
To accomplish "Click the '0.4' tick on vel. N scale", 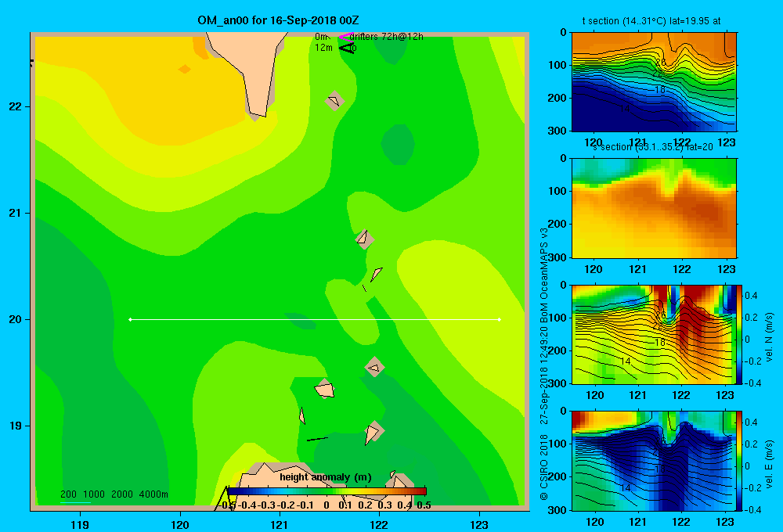I will click(x=751, y=296).
